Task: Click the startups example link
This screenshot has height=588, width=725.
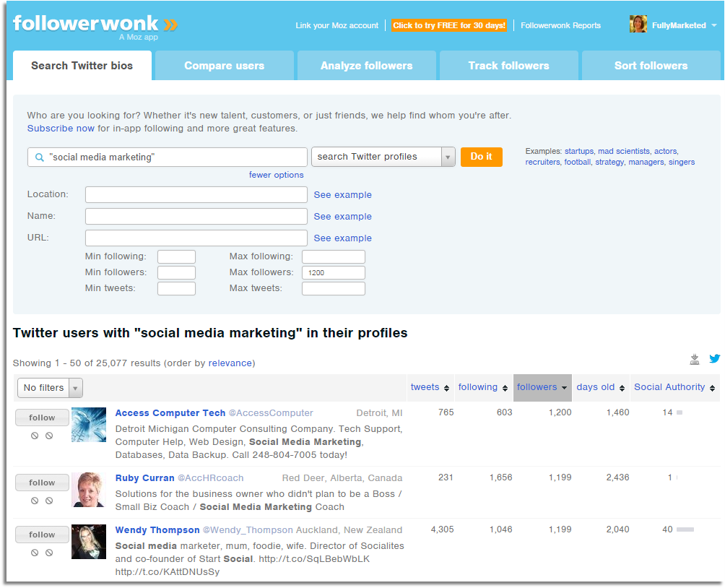Action: (579, 151)
